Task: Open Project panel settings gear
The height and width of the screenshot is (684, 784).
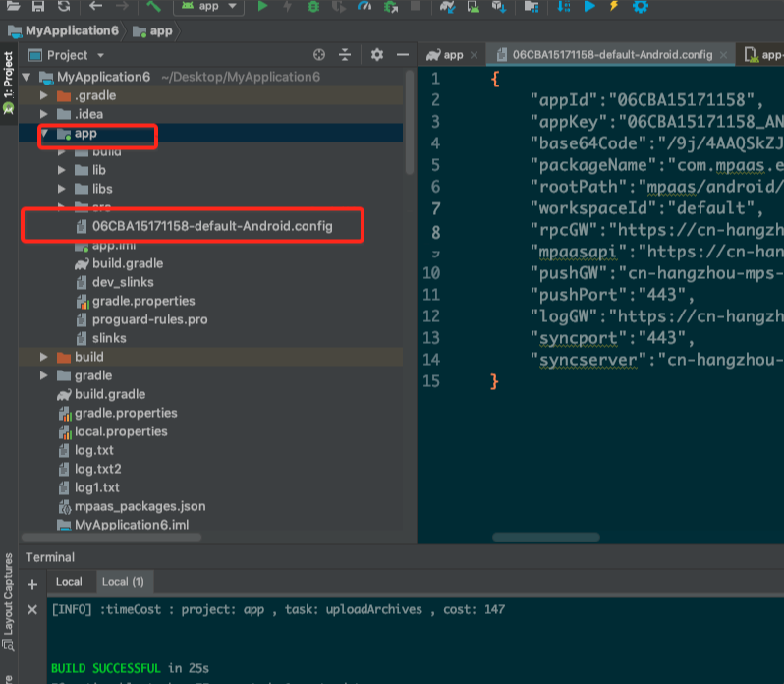Action: [377, 55]
